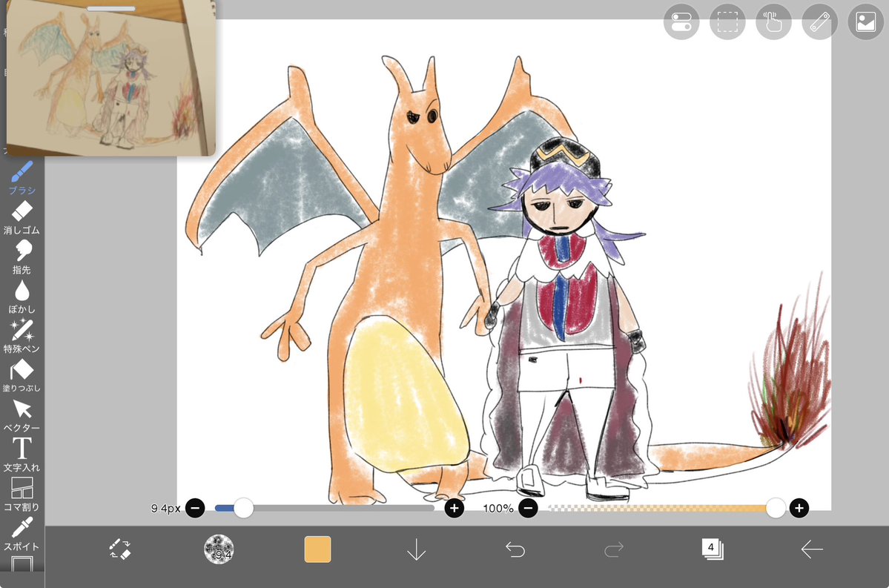Open the brush preset 9.4 settings
Viewport: 889px width, 588px height.
tap(219, 549)
